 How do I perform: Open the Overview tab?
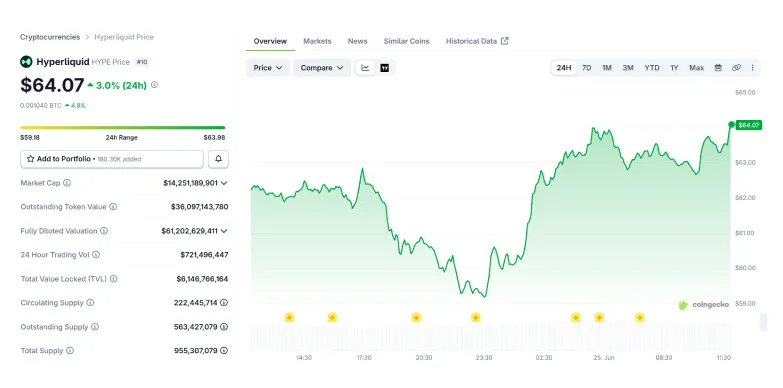(x=270, y=41)
